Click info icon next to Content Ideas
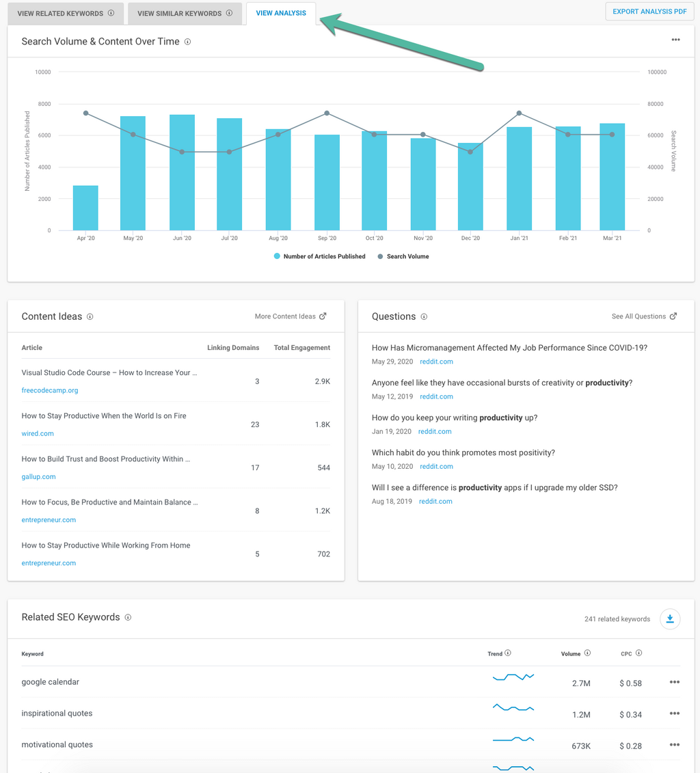Image resolution: width=700 pixels, height=773 pixels. pyautogui.click(x=90, y=317)
